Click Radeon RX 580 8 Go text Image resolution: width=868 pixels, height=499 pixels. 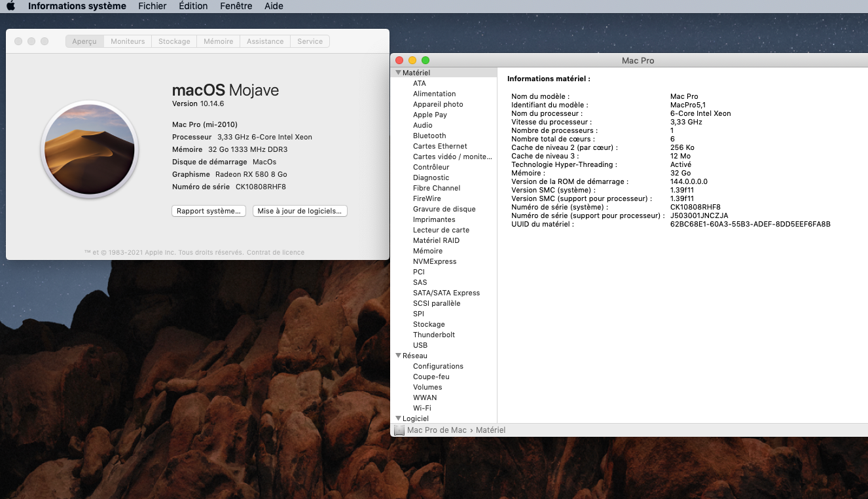(x=251, y=174)
